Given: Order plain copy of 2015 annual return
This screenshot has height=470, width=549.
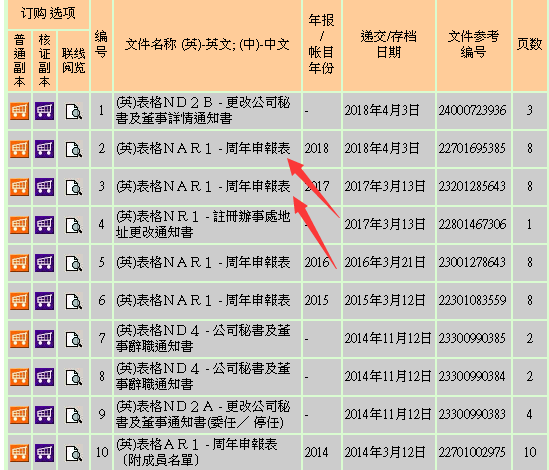Looking at the screenshot, I should pos(19,301).
